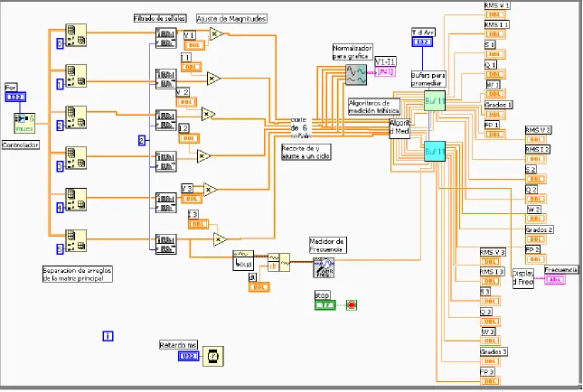Select the filter node feeding the V 1 multiplier
The height and width of the screenshot is (392, 583).
(165, 38)
